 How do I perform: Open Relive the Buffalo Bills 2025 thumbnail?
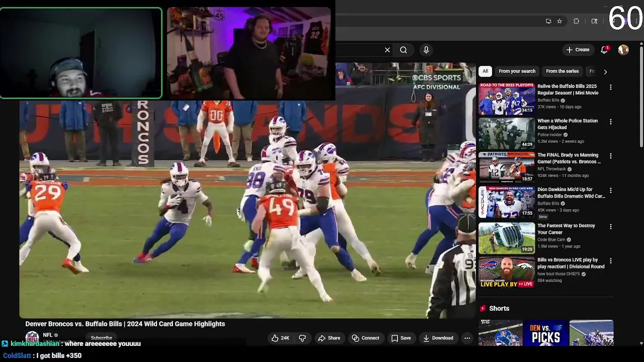point(507,99)
